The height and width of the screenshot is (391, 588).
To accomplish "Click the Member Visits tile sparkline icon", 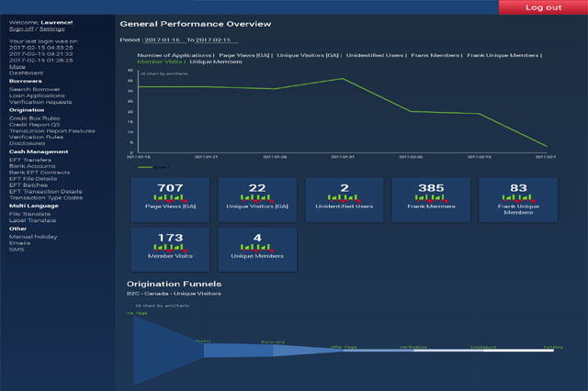I will click(x=170, y=248).
